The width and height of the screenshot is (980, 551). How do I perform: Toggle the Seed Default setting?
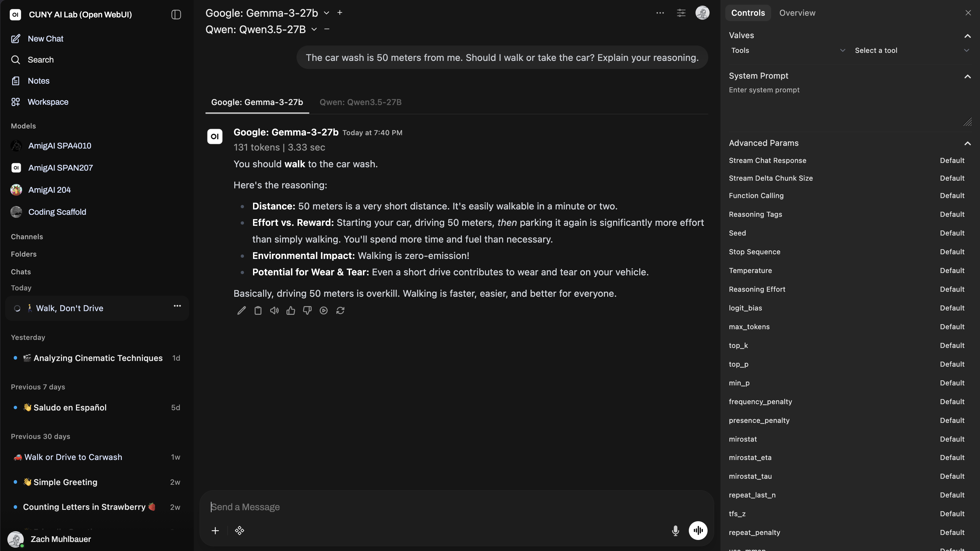(x=952, y=233)
